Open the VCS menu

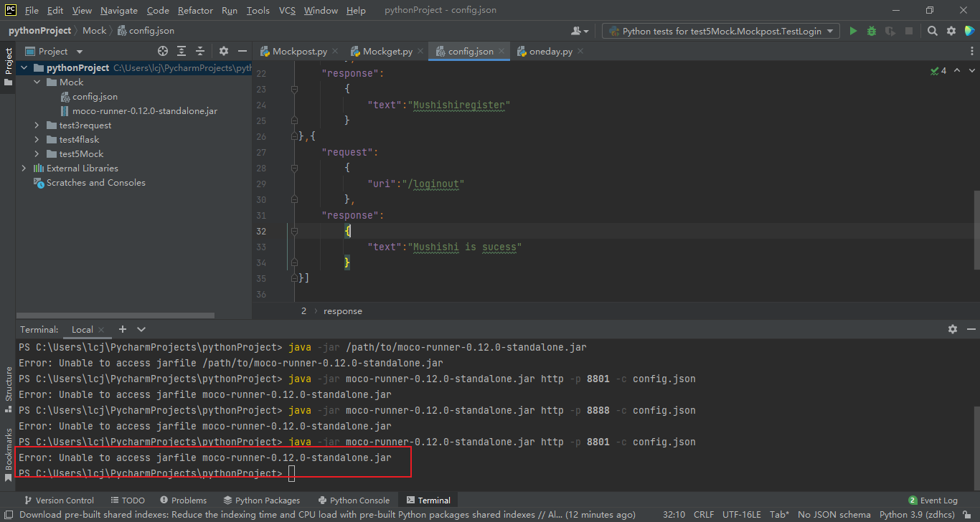pos(287,10)
